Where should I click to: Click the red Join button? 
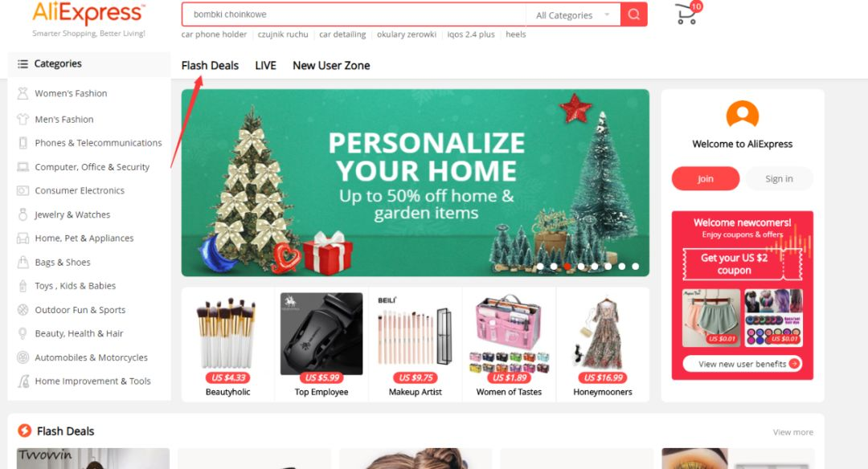click(x=706, y=178)
